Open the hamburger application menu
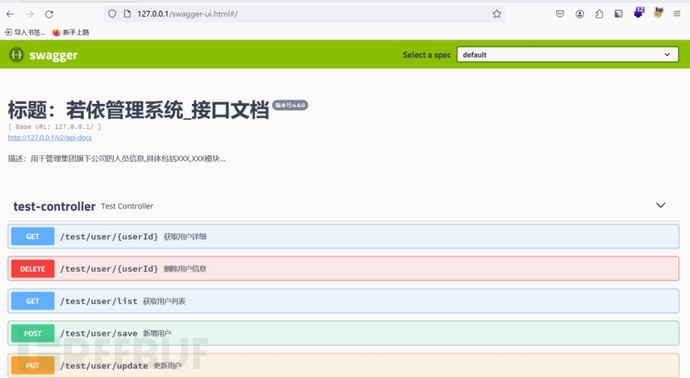 pyautogui.click(x=677, y=14)
